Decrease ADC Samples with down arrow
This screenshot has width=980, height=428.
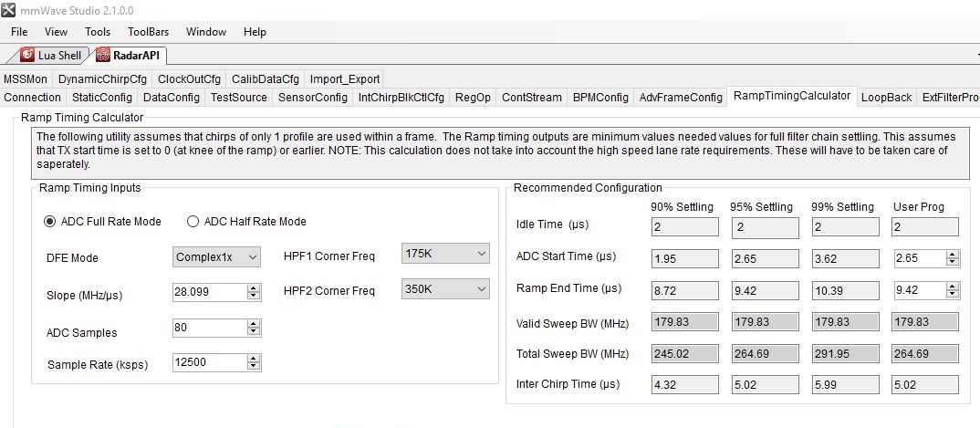click(x=254, y=331)
